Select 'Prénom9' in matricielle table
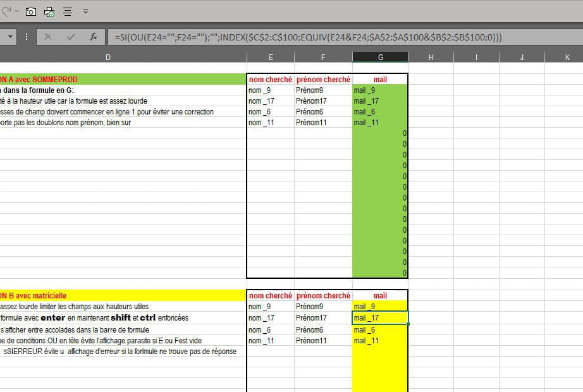The image size is (583, 392). (323, 307)
